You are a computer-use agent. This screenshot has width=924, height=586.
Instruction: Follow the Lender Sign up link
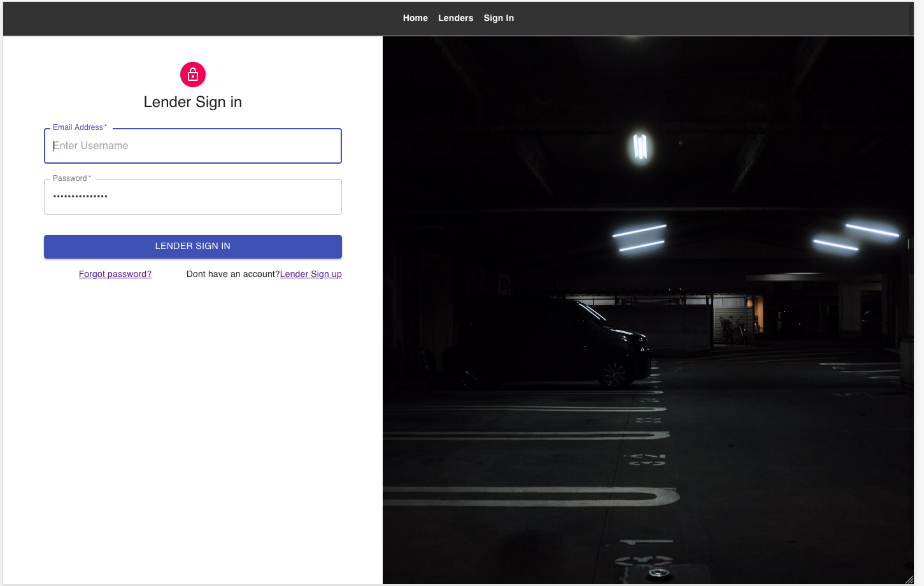pyautogui.click(x=311, y=274)
